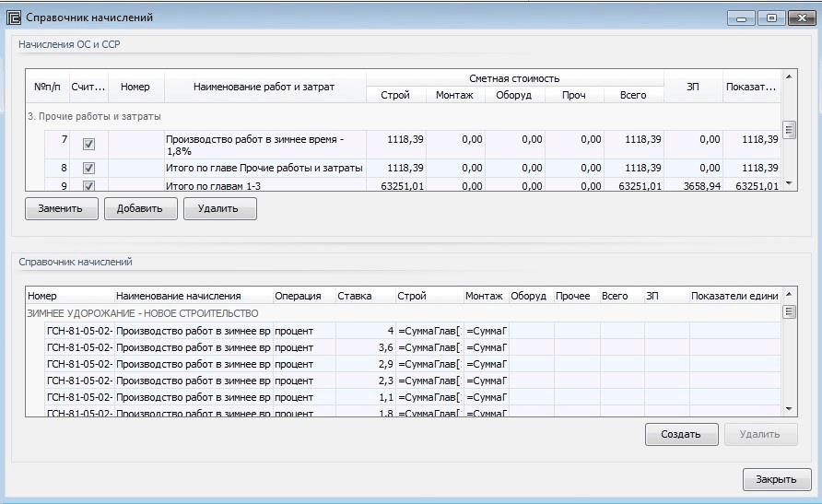Expand the 'ЗИМНЕЕ УДОРОЖАНИЕ - НОВОЕ СТРОИТЕЛЬСТВО' group row

142,313
